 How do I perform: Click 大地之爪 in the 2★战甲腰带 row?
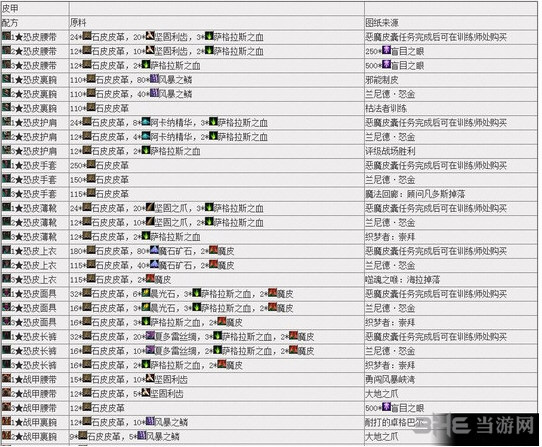[x=382, y=394]
